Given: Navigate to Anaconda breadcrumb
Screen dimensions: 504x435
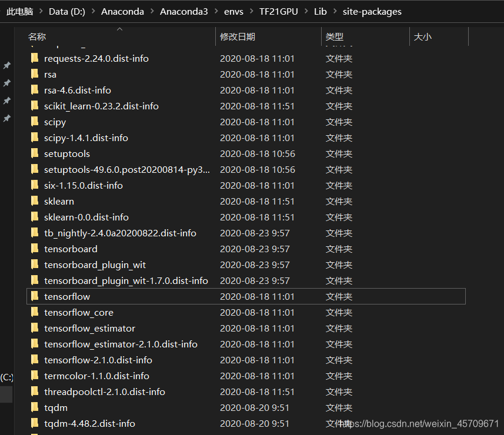Looking at the screenshot, I should [122, 12].
